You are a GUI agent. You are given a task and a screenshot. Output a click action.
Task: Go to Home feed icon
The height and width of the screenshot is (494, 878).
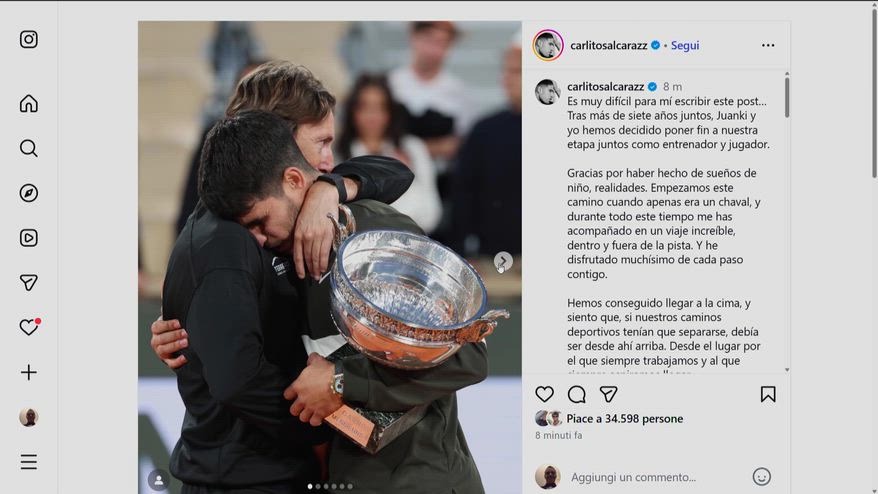click(29, 104)
